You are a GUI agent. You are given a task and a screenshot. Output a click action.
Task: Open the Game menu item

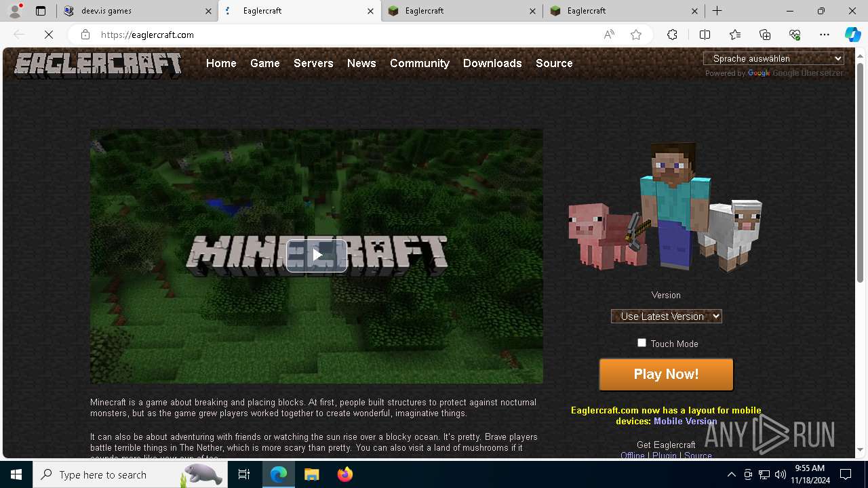pos(265,63)
